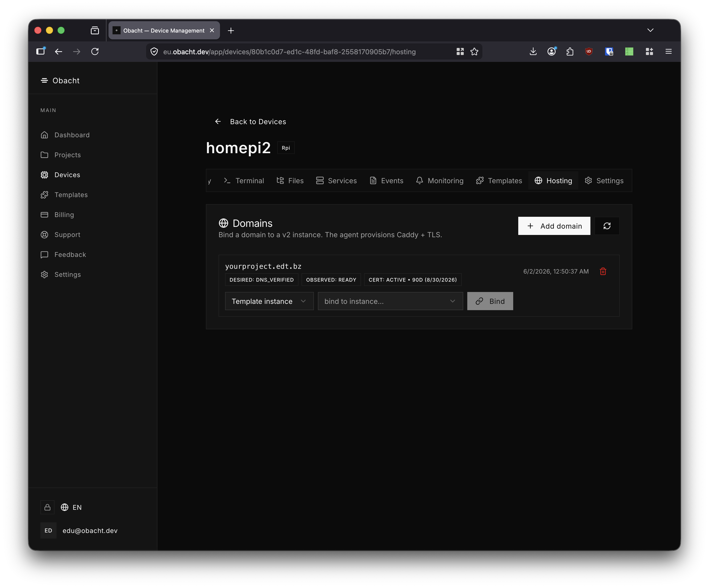
Task: Open Bitwarden extension icon
Action: pyautogui.click(x=609, y=51)
